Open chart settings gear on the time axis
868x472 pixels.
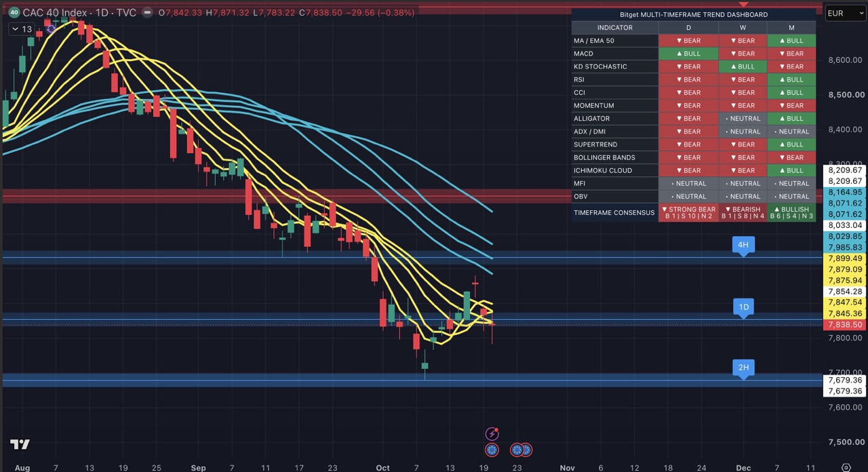point(846,467)
